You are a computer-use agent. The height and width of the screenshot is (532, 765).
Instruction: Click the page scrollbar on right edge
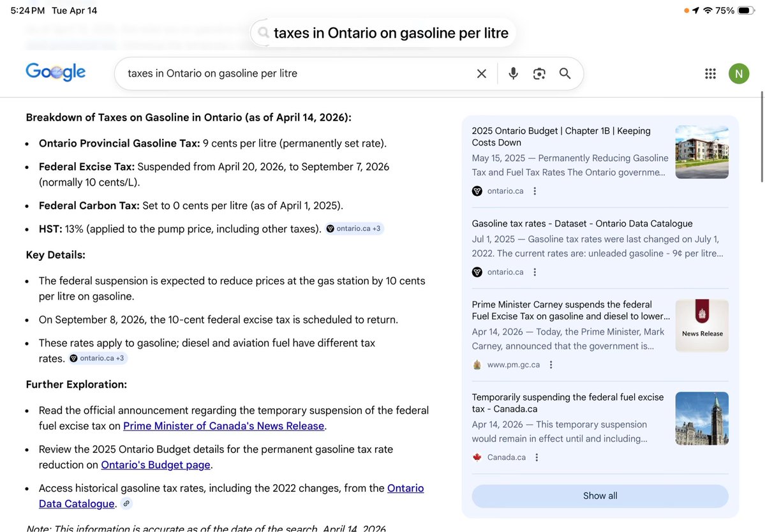762,137
